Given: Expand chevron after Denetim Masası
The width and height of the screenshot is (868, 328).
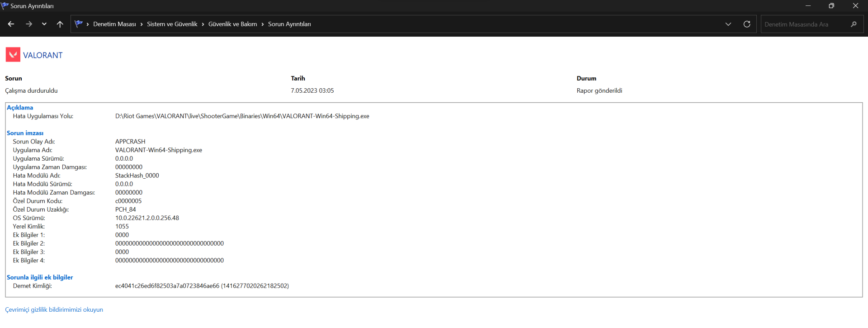Looking at the screenshot, I should pyautogui.click(x=142, y=24).
